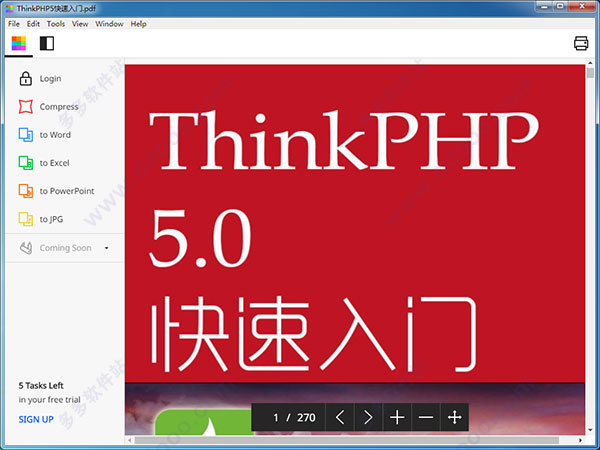Click the total page count 270
The width and height of the screenshot is (600, 450).
pyautogui.click(x=306, y=417)
